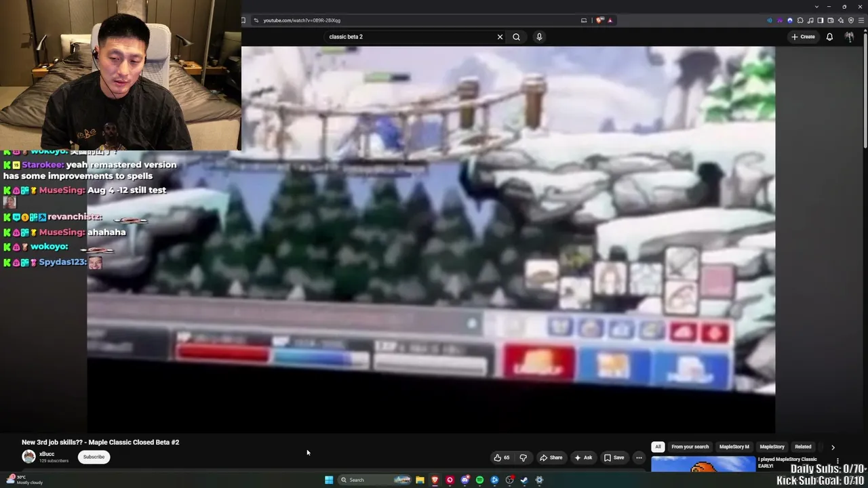Viewport: 868px width, 488px height.
Task: Share the video
Action: tap(551, 457)
